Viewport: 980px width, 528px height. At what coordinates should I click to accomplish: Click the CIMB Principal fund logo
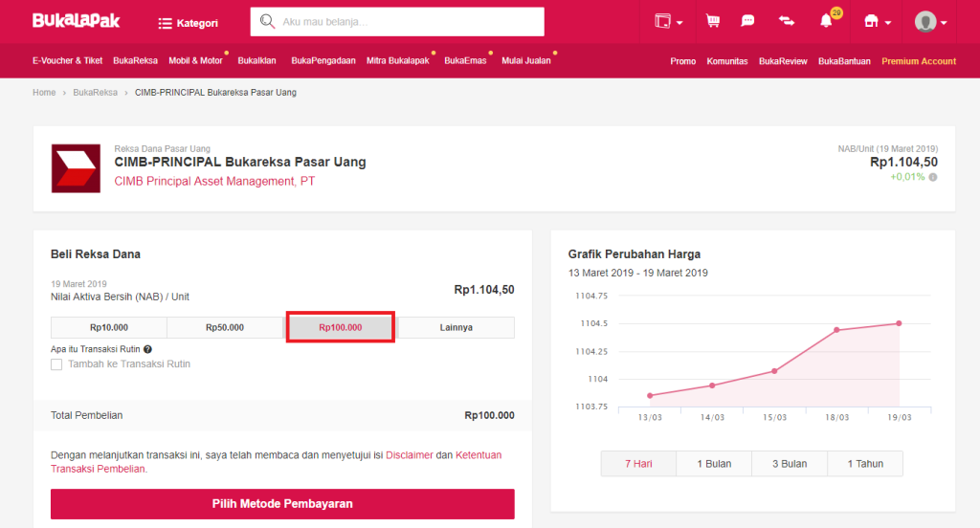coord(76,168)
